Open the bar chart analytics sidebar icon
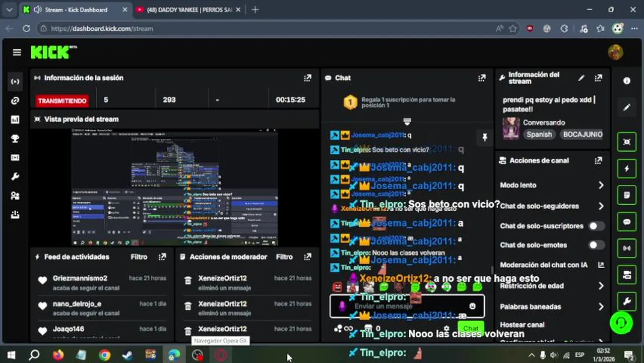 (15, 119)
